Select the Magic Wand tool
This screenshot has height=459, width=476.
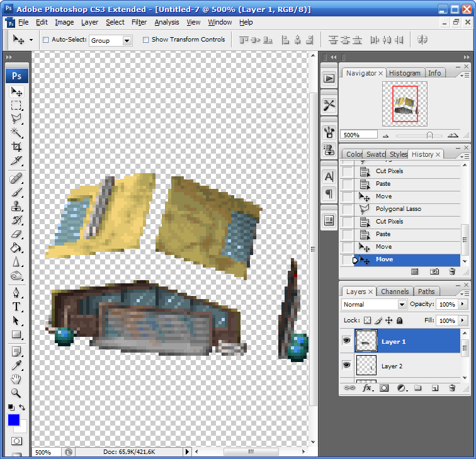click(x=16, y=133)
